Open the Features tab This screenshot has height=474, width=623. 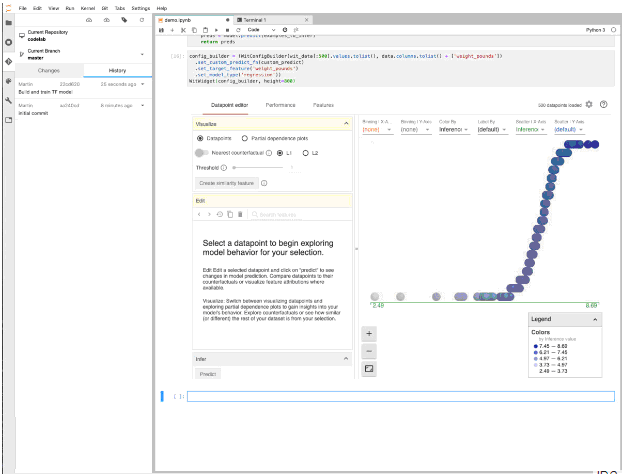click(323, 105)
